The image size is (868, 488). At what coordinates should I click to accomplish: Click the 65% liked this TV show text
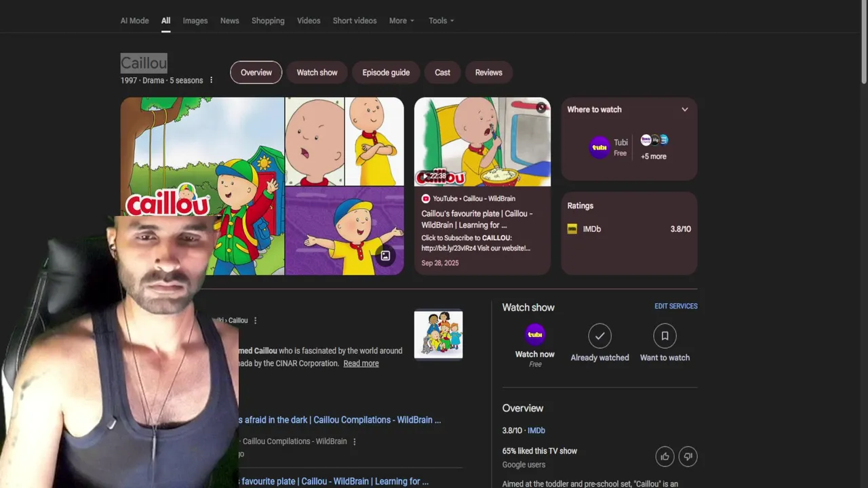[540, 451]
